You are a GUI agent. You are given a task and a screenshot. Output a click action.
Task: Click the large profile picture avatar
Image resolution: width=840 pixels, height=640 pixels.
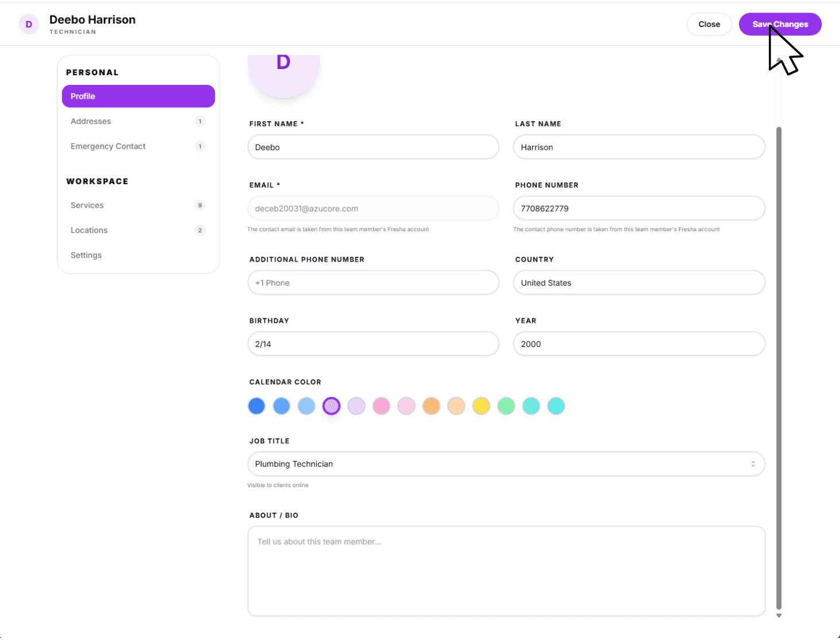pos(283,72)
